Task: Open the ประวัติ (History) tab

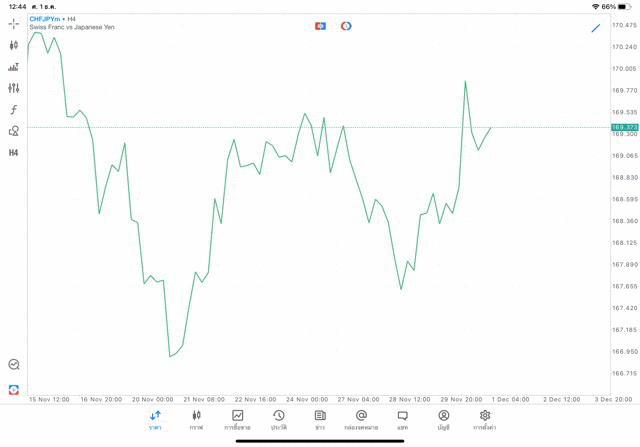Action: point(279,420)
